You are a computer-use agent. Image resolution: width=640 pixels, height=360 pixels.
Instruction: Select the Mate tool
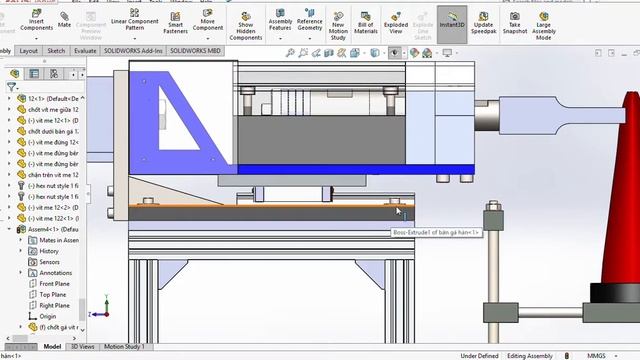pyautogui.click(x=64, y=19)
